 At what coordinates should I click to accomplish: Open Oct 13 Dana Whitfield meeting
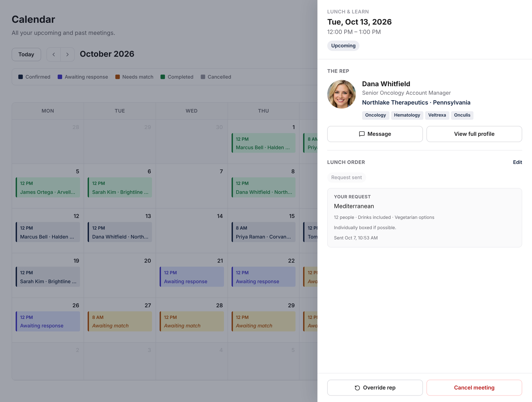click(x=120, y=232)
